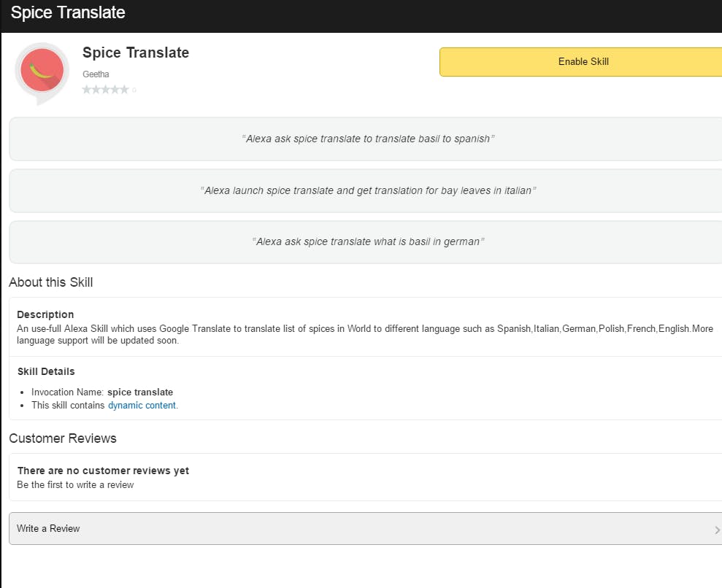The image size is (722, 588).
Task: Select the 'bay leaves in italian' example phrase
Action: [x=368, y=190]
